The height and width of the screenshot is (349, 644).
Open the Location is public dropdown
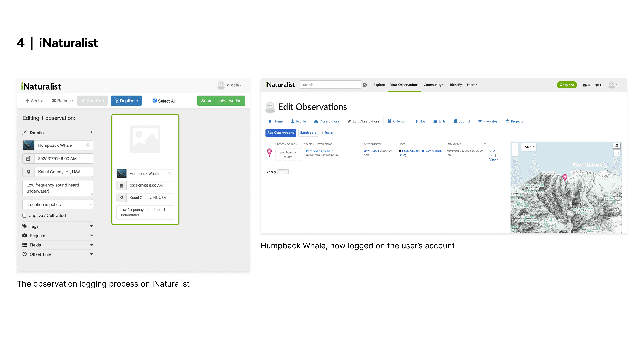pos(58,205)
